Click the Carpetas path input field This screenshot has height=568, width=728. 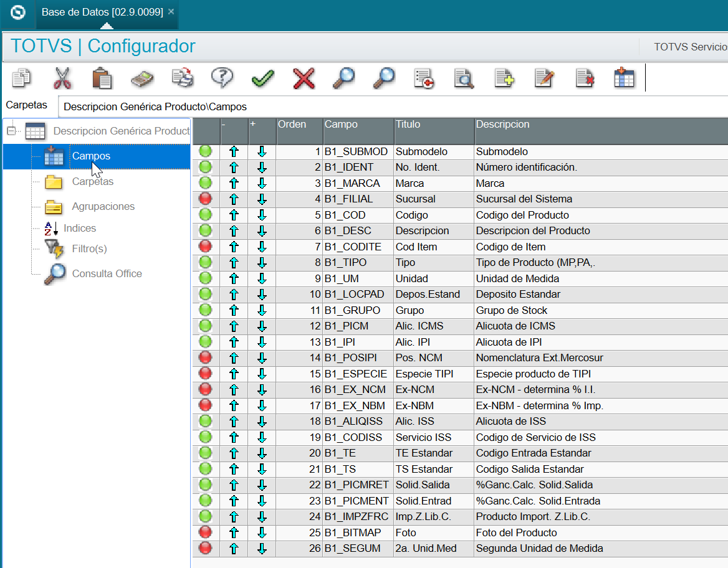pyautogui.click(x=393, y=107)
